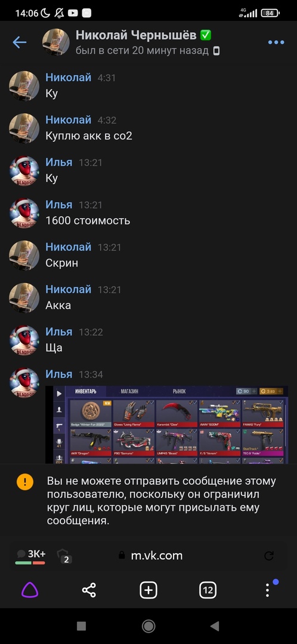This screenshot has width=297, height=644.
Task: Tap Android recent apps square button
Action: 81,626
